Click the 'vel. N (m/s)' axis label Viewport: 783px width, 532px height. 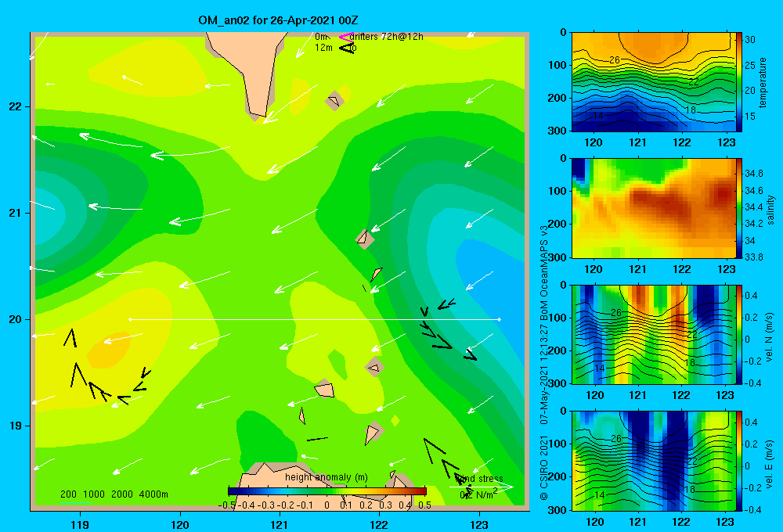(x=769, y=337)
